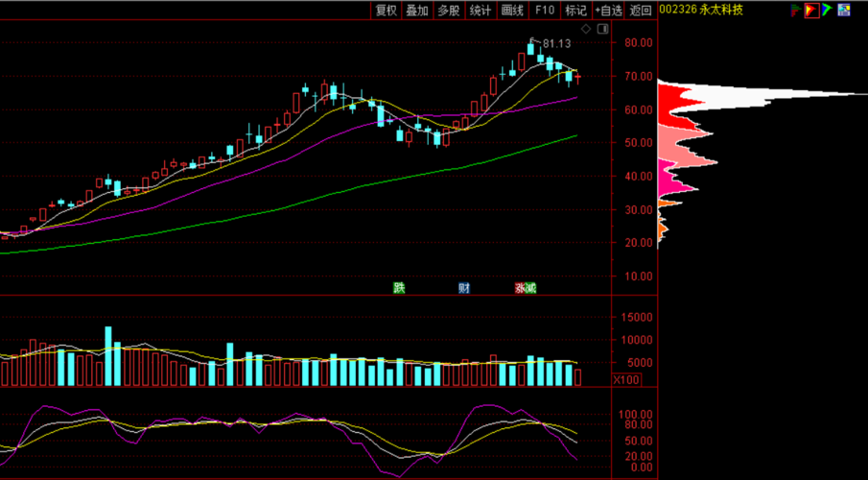Click the 60.00 price axis label
This screenshot has width=868, height=480.
pyautogui.click(x=638, y=109)
